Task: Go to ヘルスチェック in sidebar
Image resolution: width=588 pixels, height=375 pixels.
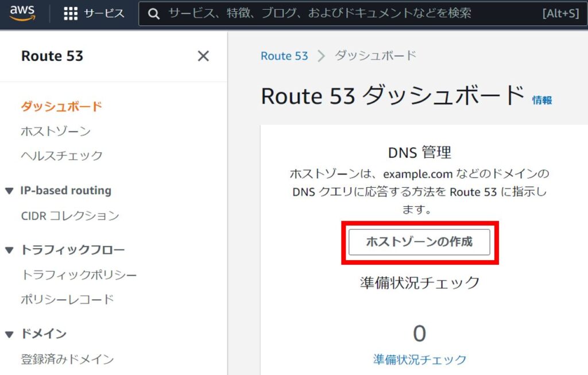Action: point(62,156)
